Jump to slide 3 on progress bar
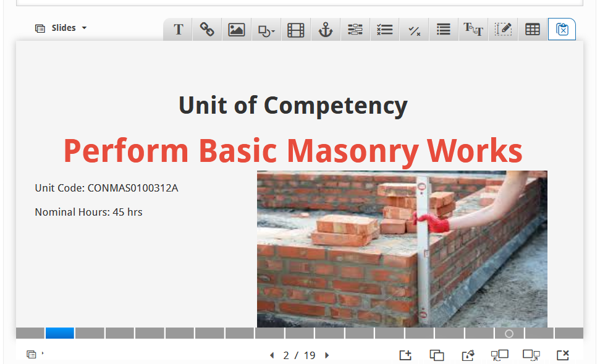The height and width of the screenshot is (364, 600). pyautogui.click(x=90, y=333)
